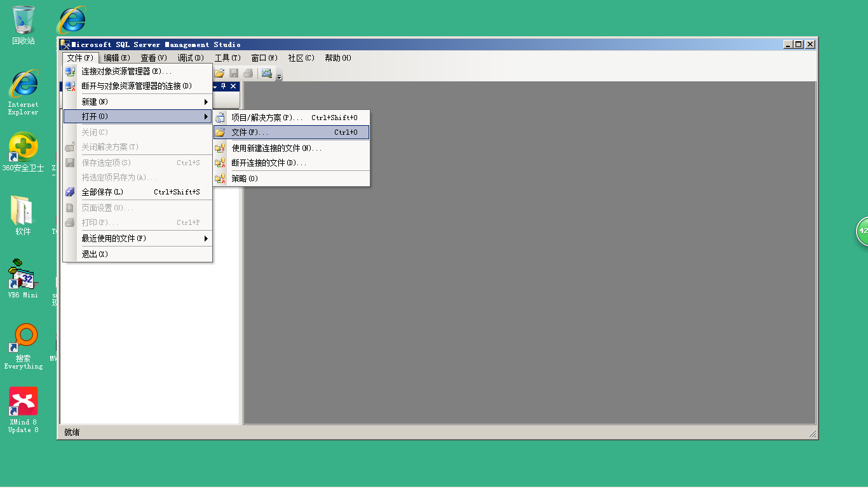Click 关闭解决方案 menu entry
Viewport: 868px width, 488px height.
(138, 147)
